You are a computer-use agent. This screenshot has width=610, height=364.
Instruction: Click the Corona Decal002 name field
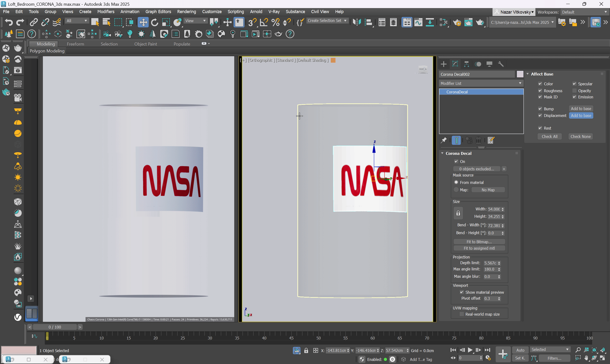click(x=477, y=74)
